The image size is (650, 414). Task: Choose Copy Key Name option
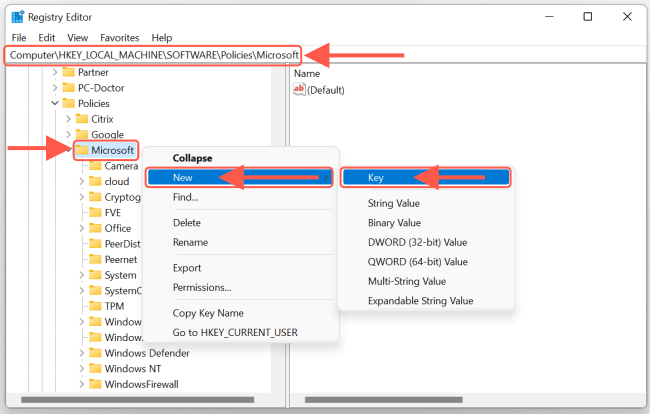(208, 313)
